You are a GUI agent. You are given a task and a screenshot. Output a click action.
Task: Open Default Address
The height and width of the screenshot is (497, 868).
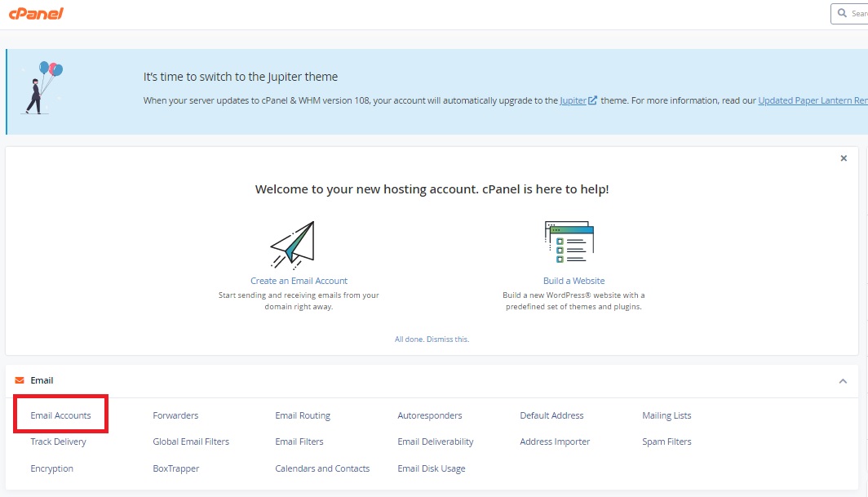pos(551,415)
